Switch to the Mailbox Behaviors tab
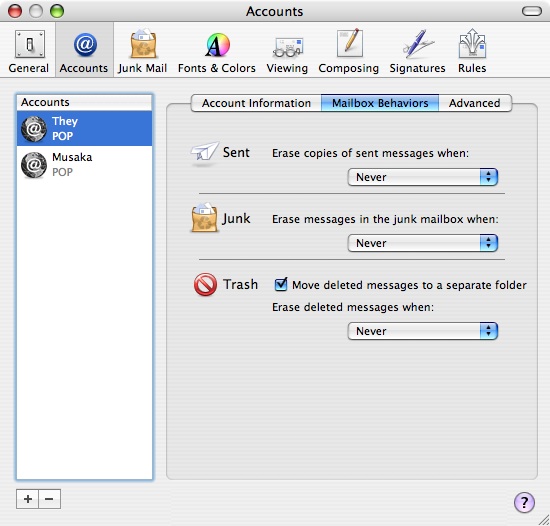This screenshot has height=526, width=550. coord(380,103)
